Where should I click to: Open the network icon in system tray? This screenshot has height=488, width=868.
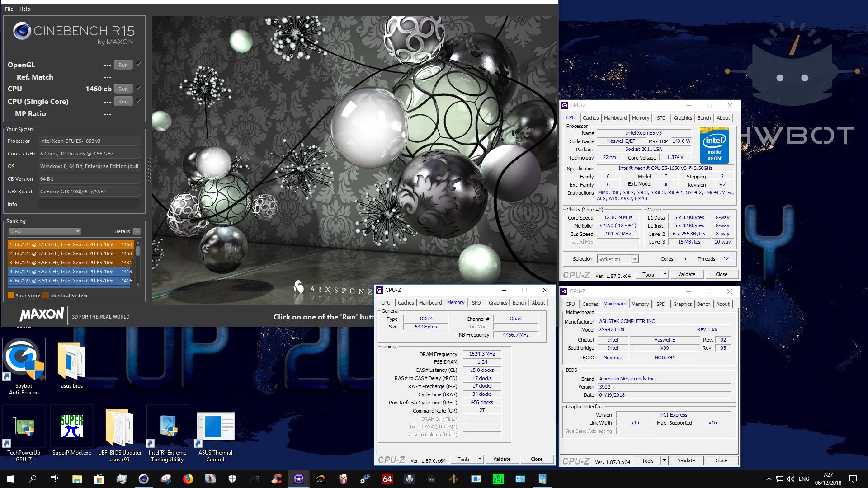[780, 479]
